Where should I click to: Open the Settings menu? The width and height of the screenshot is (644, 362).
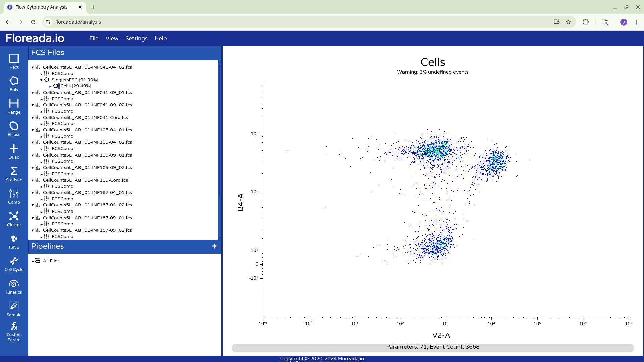[136, 38]
